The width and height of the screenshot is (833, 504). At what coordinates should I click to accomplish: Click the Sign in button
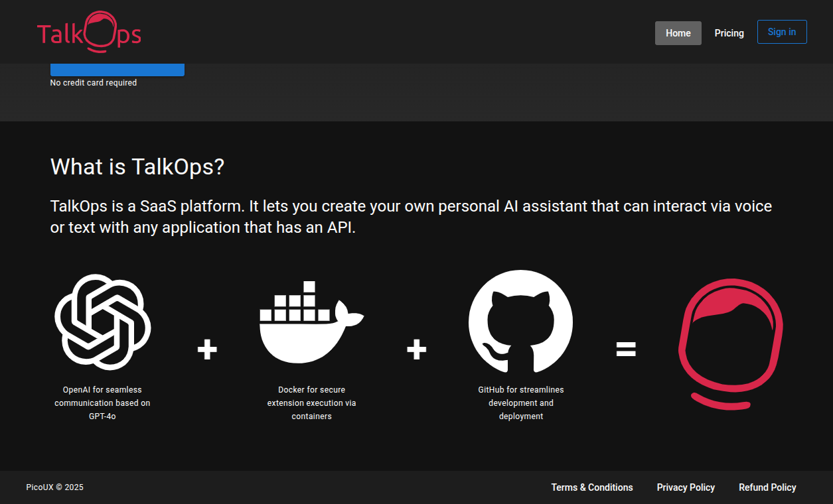tap(782, 32)
